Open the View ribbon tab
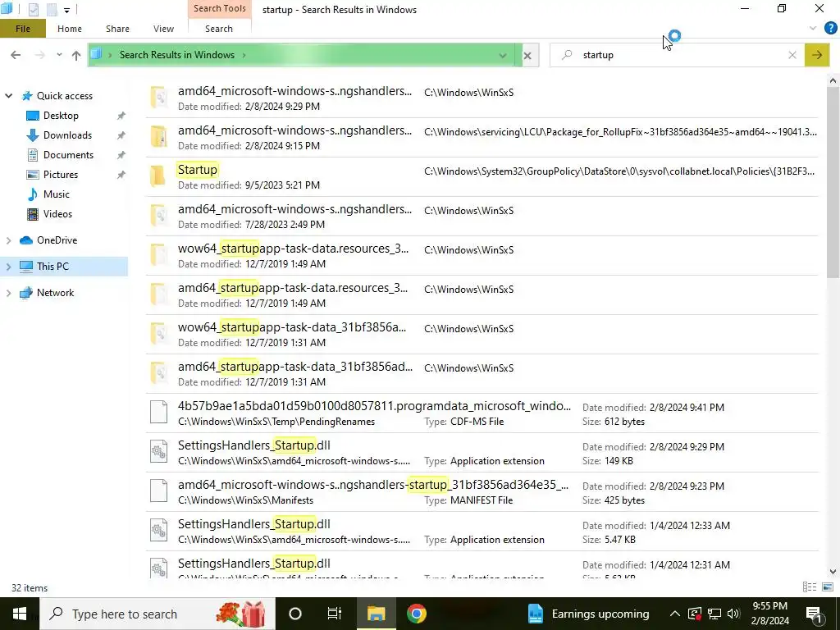This screenshot has height=630, width=840. tap(163, 29)
